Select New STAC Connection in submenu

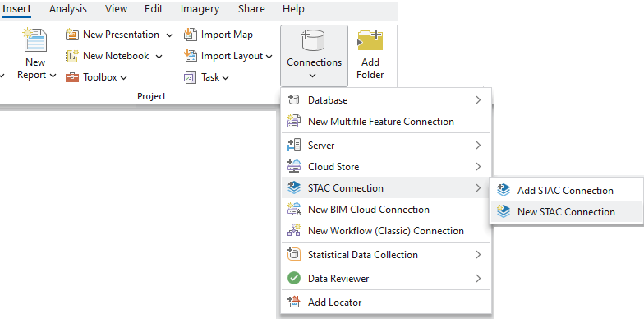pyautogui.click(x=567, y=212)
